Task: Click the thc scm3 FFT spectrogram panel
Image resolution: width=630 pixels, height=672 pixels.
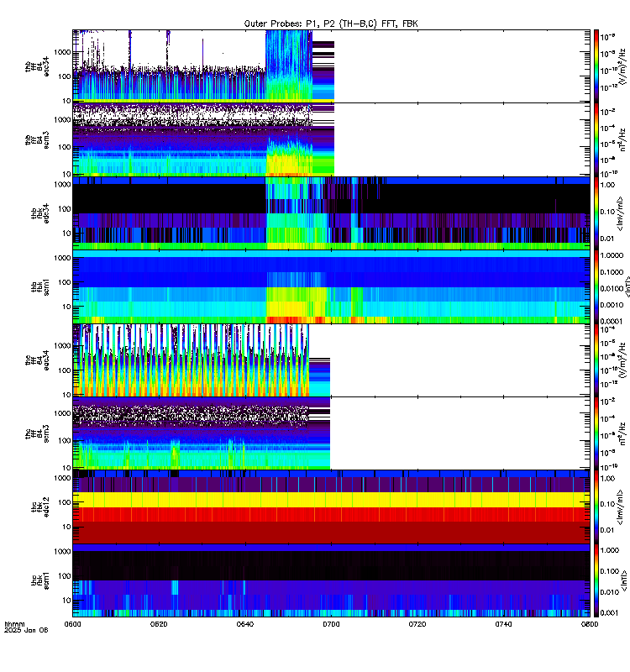Action: [331, 433]
